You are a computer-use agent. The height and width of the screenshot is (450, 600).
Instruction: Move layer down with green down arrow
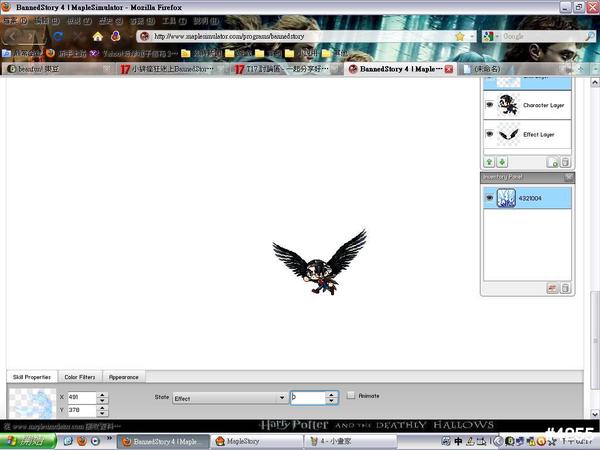click(502, 162)
